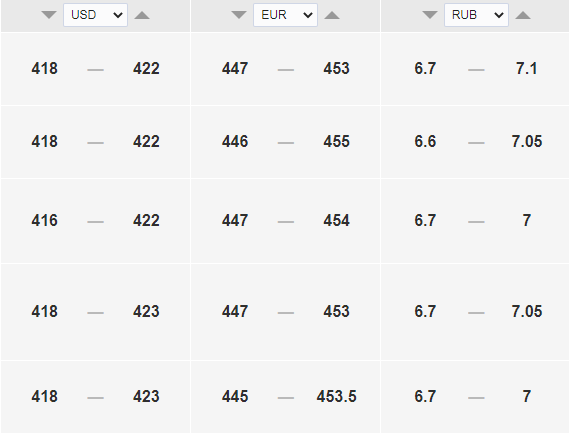
Task: Select the 455 EUR sell rate
Action: pyautogui.click(x=336, y=141)
